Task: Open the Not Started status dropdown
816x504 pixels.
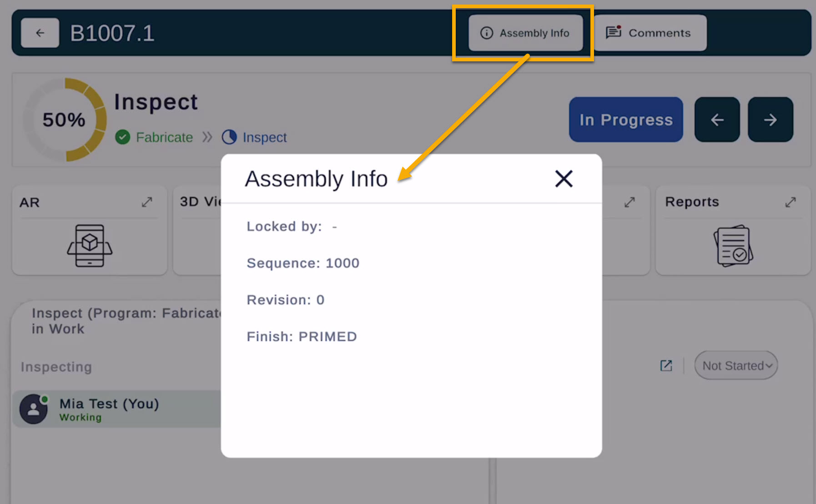Action: pos(735,365)
